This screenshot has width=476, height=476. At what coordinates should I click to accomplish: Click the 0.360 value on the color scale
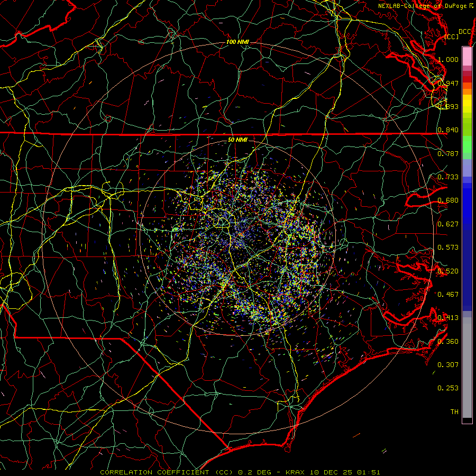[x=448, y=342]
